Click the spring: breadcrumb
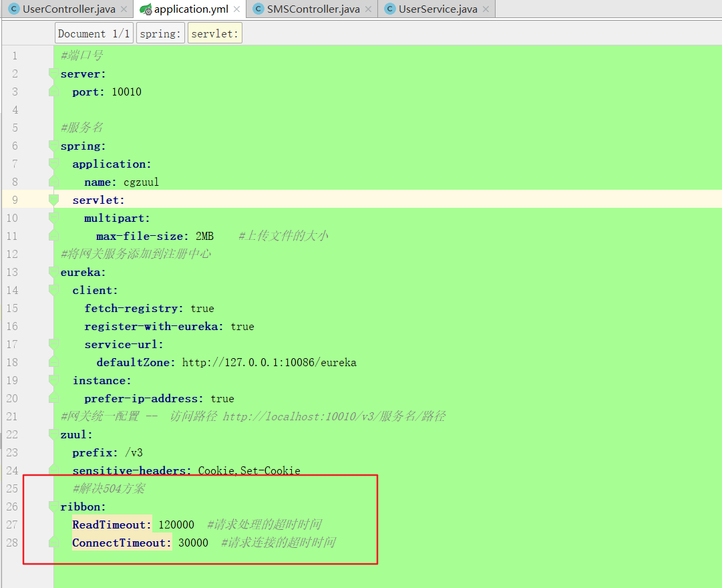 tap(160, 33)
